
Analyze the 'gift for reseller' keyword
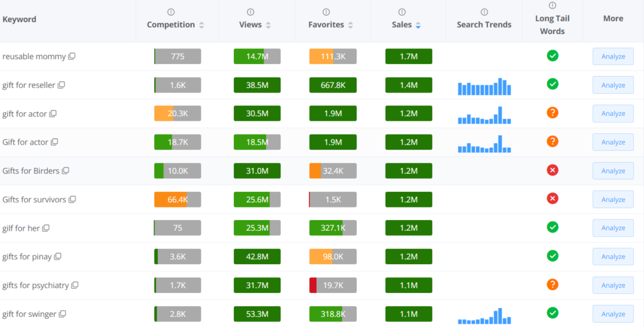point(613,86)
